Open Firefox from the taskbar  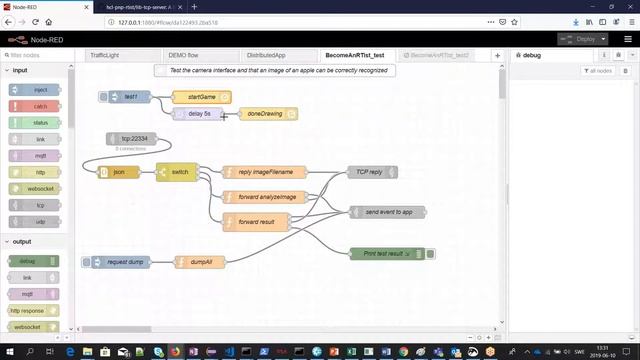[175, 351]
